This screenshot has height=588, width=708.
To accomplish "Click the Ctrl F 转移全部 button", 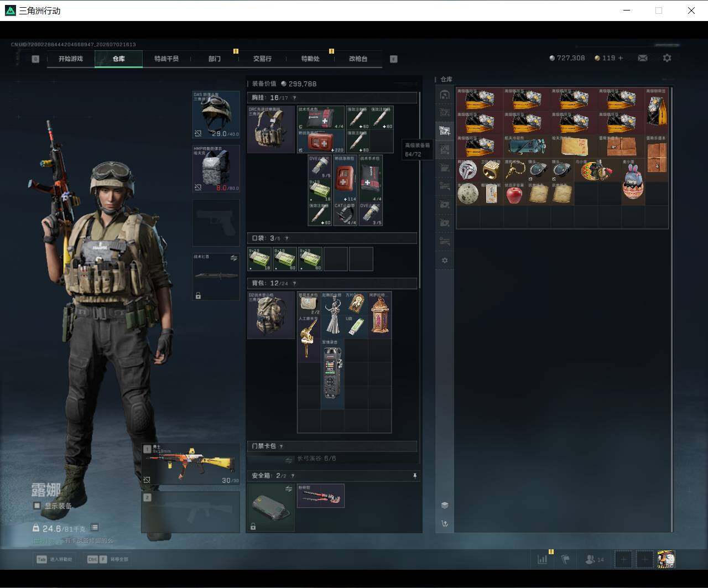I will click(107, 559).
